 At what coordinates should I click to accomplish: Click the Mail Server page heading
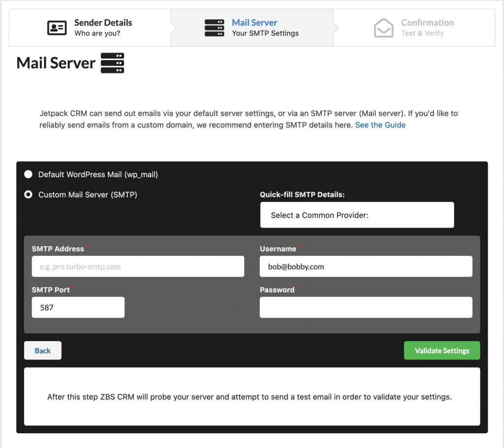(x=56, y=63)
